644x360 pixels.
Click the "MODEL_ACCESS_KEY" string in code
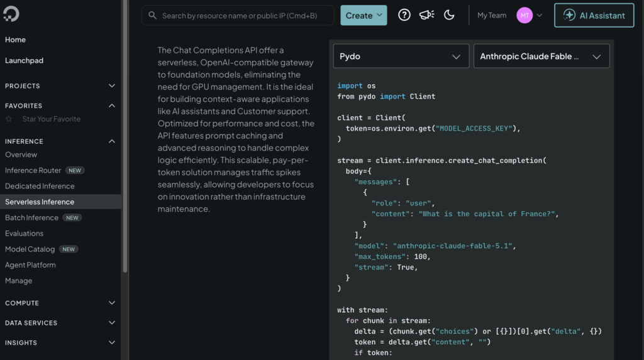(474, 129)
